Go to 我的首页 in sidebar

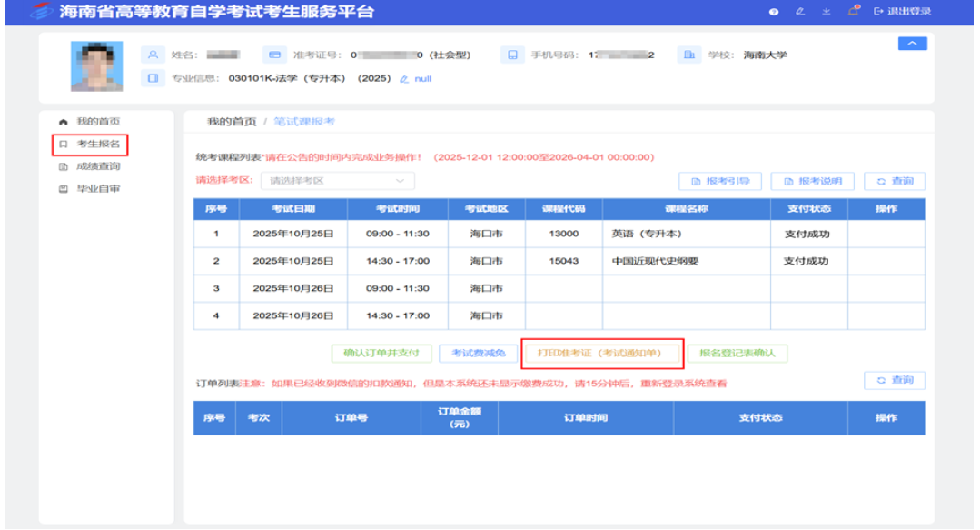[97, 122]
